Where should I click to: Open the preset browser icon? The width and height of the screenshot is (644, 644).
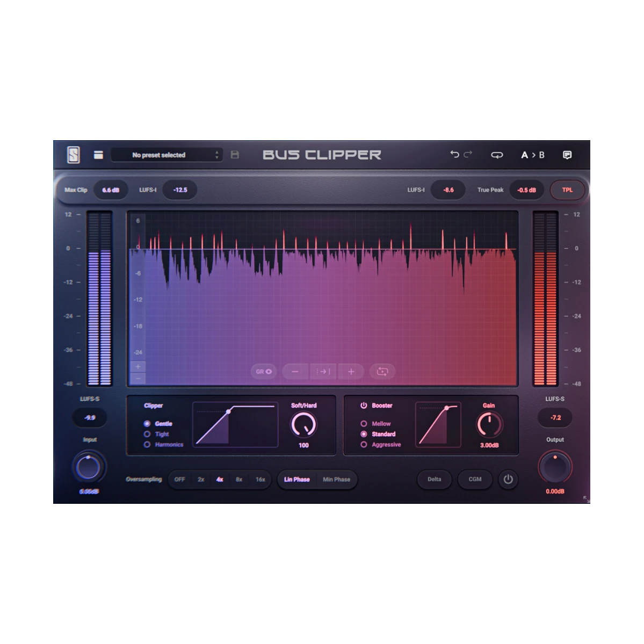[98, 155]
